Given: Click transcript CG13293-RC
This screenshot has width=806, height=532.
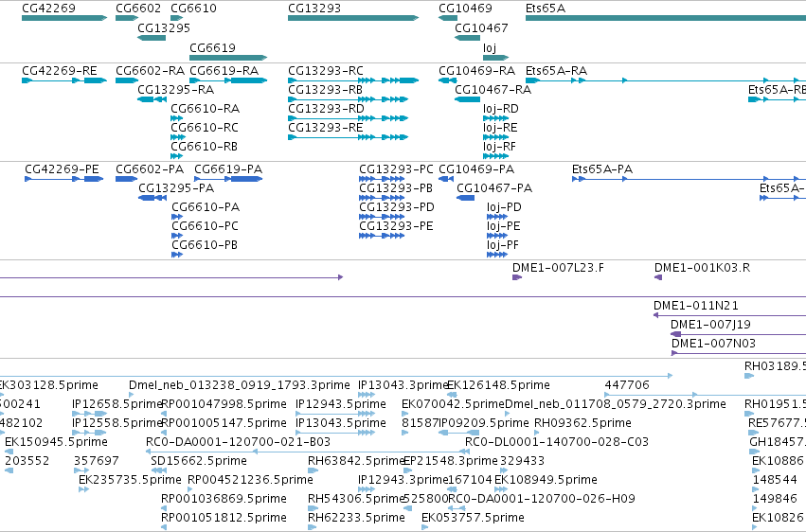Looking at the screenshot, I should coord(326,70).
